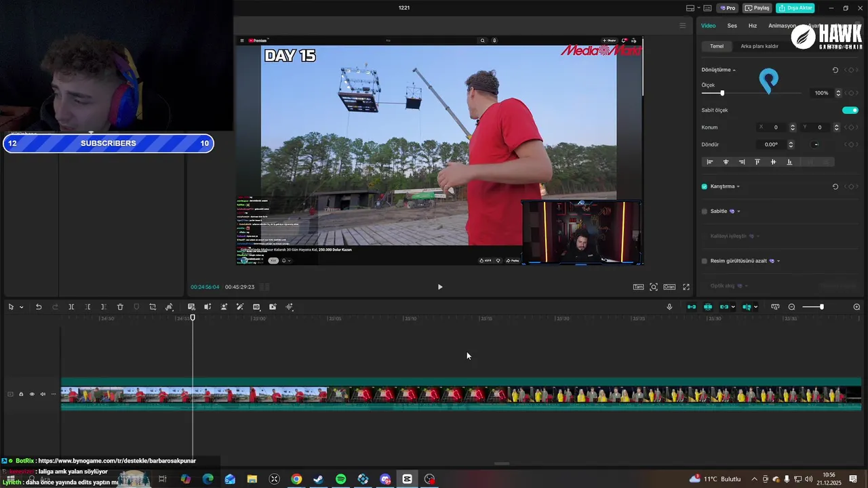Screen dimensions: 868x488
Task: Click the delete left (trim start) icon
Action: pyautogui.click(x=87, y=307)
